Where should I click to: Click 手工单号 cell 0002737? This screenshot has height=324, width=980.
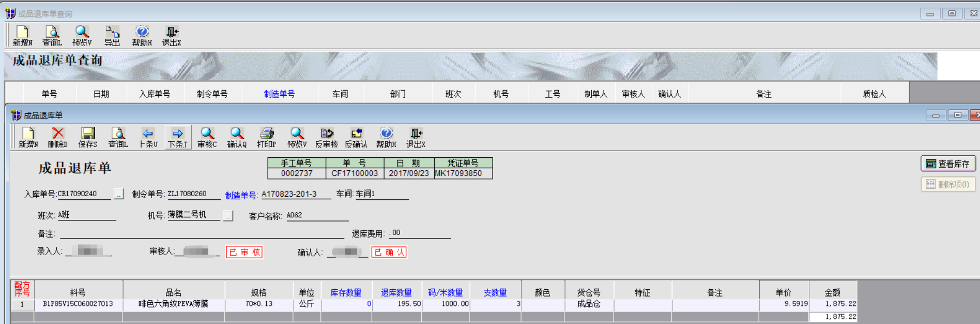coord(297,173)
